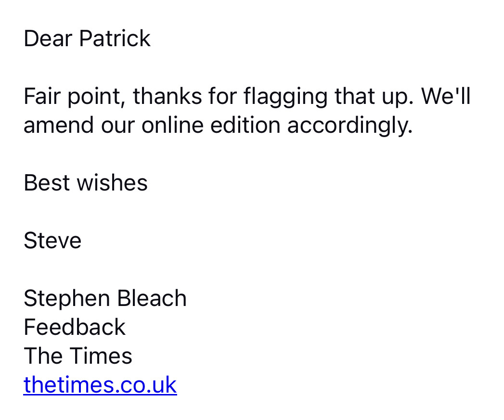Image resolution: width=504 pixels, height=420 pixels.
Task: Open the thetimes.co.uk link
Action: 100,385
